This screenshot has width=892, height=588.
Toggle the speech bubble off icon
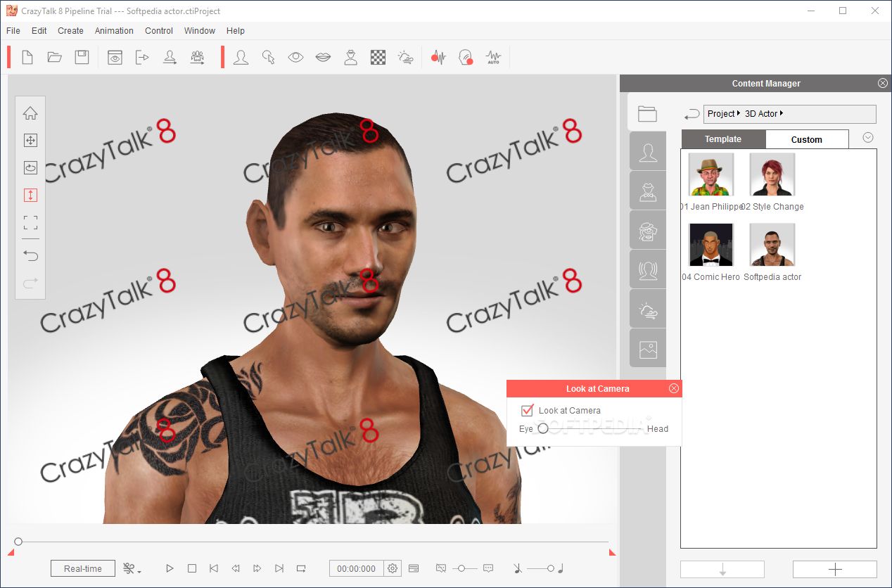click(x=441, y=568)
